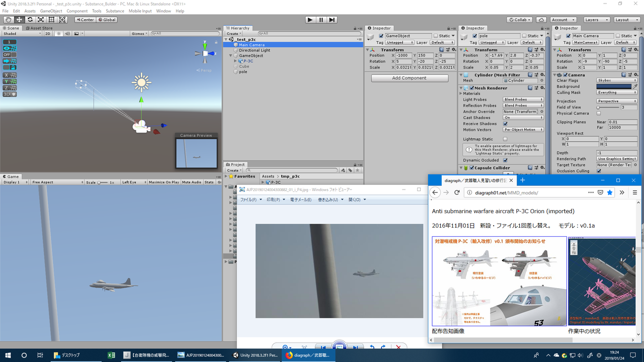Select the Scale tool
This screenshot has width=644, height=362.
click(41, 20)
